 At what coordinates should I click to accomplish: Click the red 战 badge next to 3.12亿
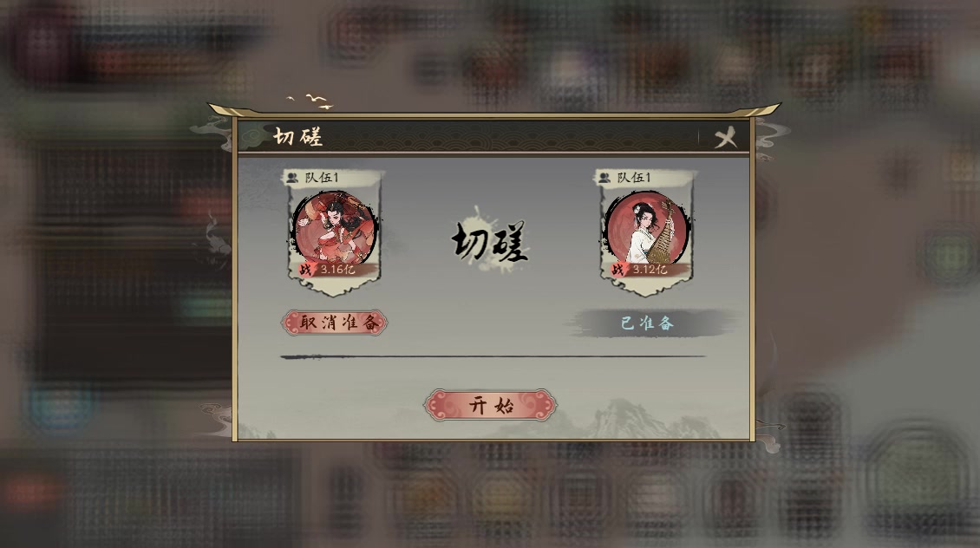[617, 270]
